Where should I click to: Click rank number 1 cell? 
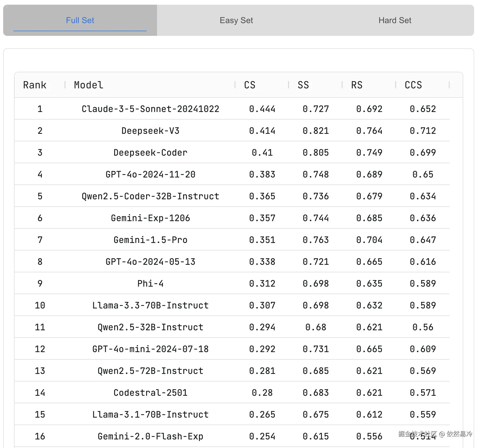click(40, 109)
